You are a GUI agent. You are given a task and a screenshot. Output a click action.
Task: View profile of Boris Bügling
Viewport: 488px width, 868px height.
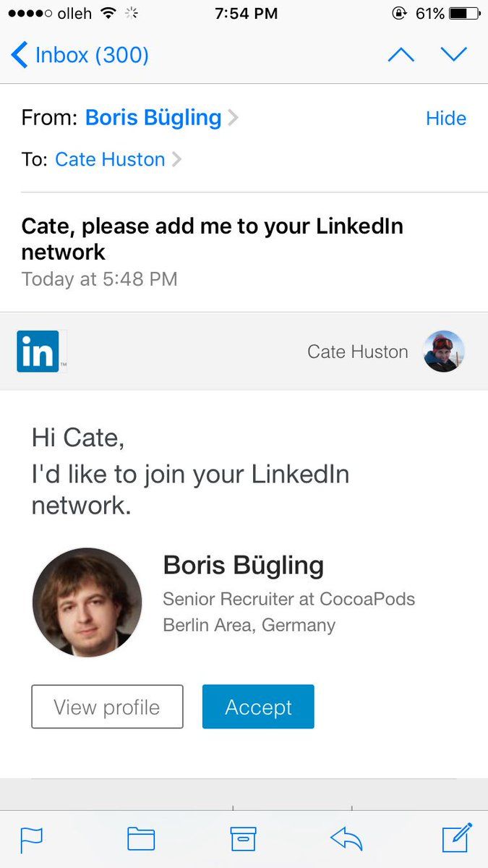click(x=107, y=707)
